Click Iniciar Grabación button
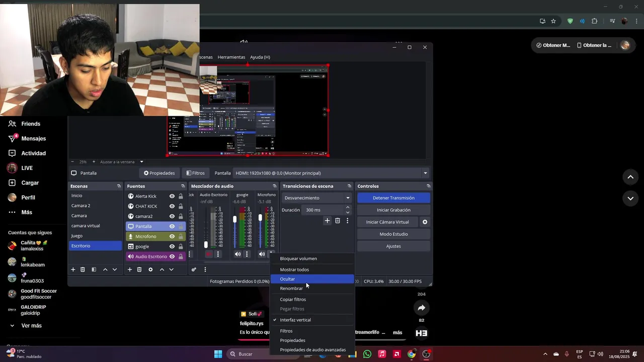 [393, 210]
